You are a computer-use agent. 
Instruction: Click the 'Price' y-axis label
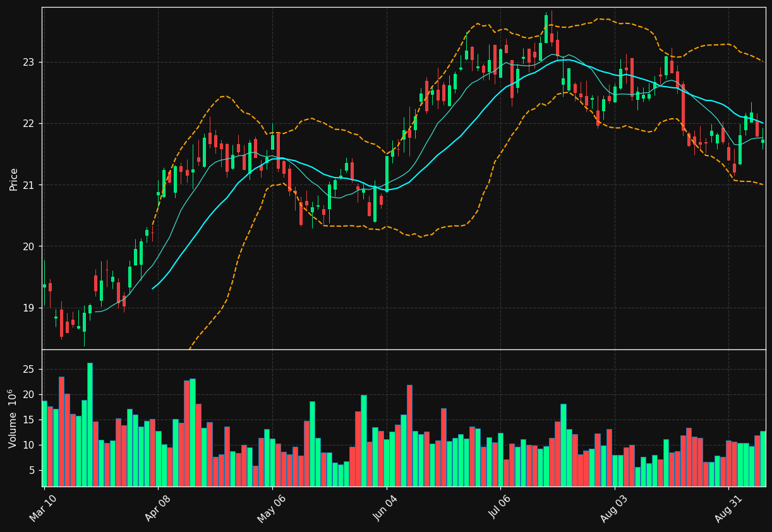point(14,179)
